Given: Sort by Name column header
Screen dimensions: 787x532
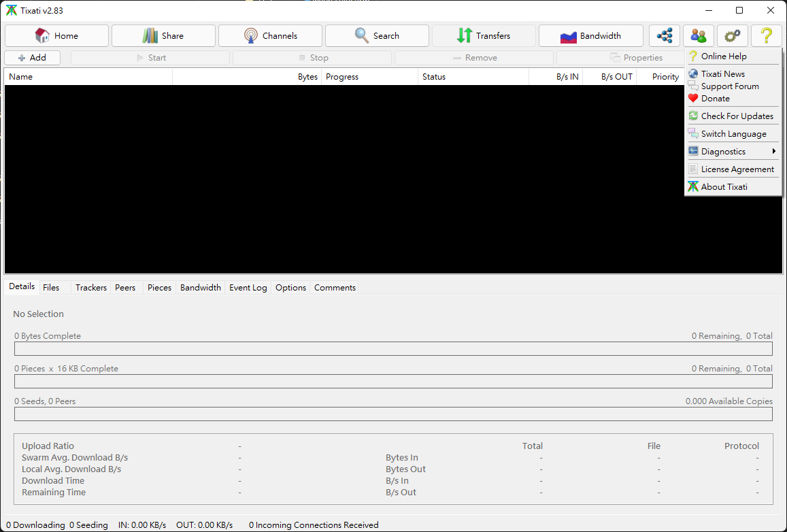Looking at the screenshot, I should [88, 77].
